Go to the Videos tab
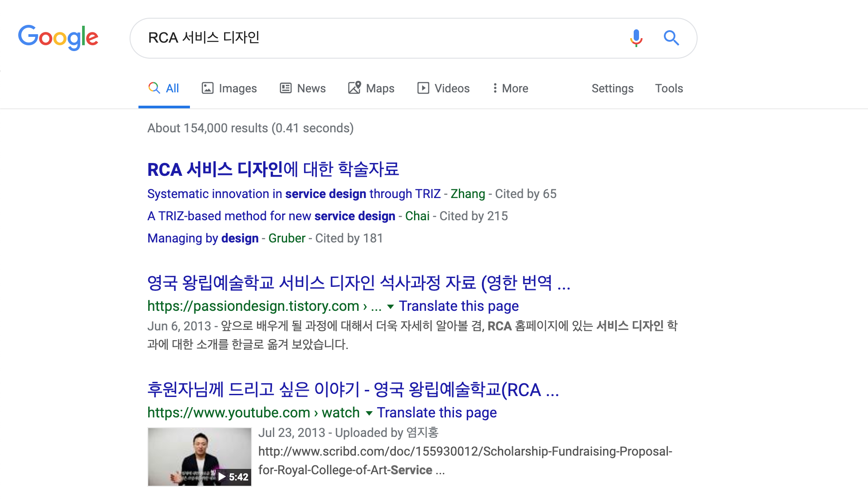The image size is (868, 500). [x=443, y=88]
